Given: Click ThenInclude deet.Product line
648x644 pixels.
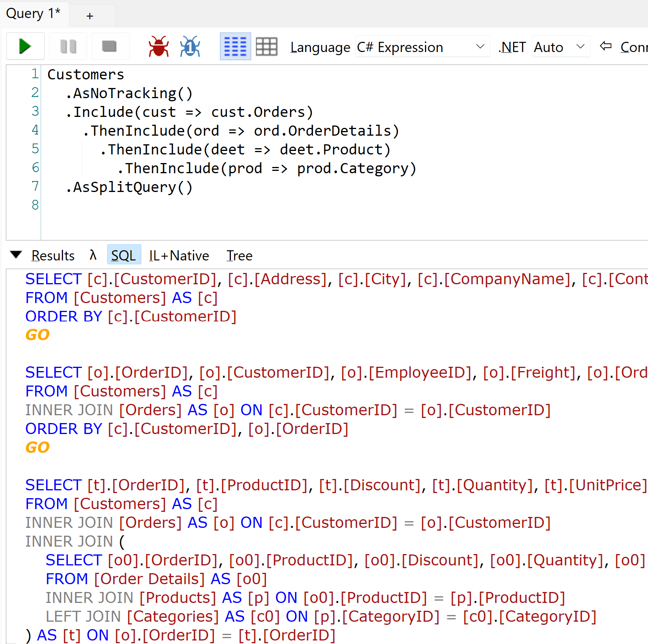Looking at the screenshot, I should tap(245, 150).
